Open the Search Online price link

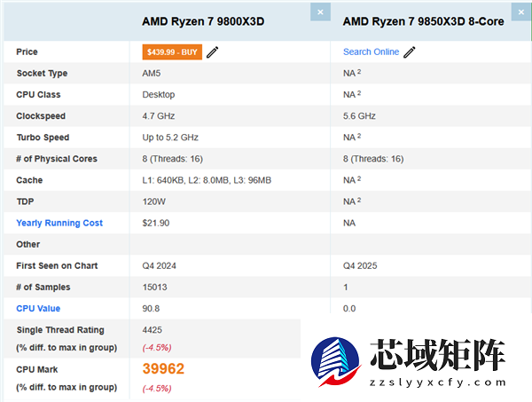tap(371, 52)
